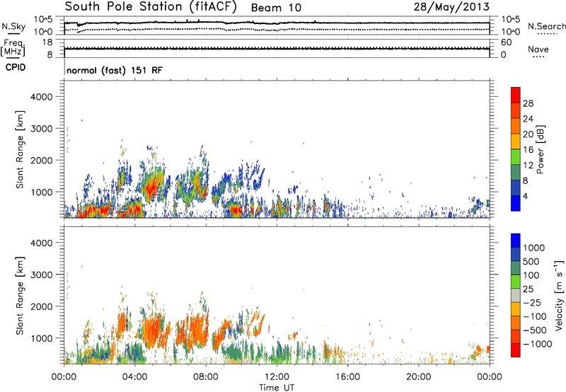Click the 'CPID' row label
This screenshot has height=392, width=566.
pos(16,67)
